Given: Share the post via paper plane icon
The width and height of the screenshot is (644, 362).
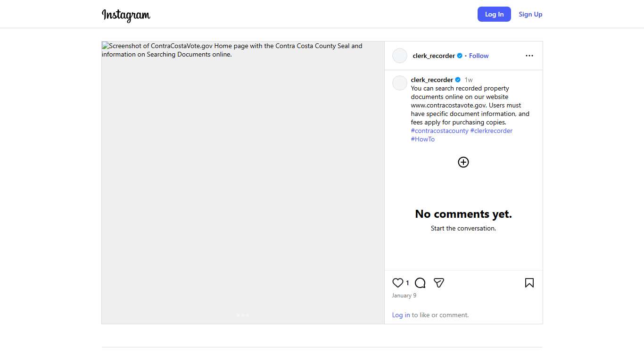Looking at the screenshot, I should [439, 283].
